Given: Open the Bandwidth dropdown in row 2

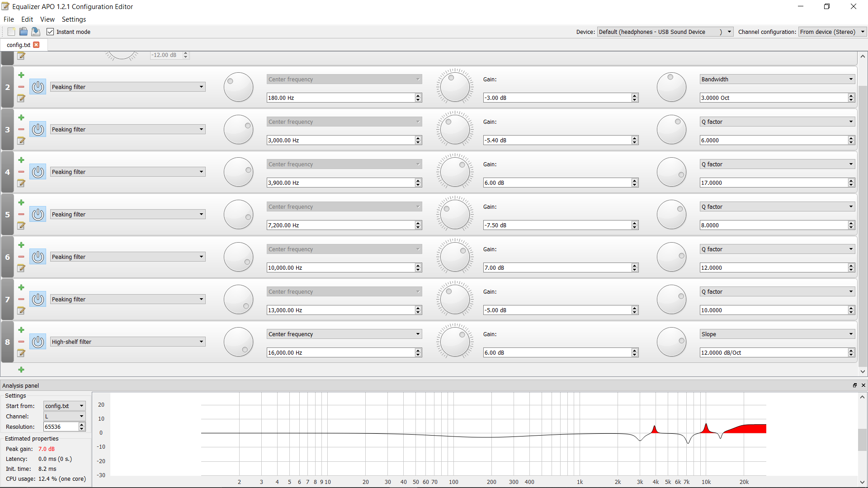Looking at the screenshot, I should pyautogui.click(x=778, y=79).
